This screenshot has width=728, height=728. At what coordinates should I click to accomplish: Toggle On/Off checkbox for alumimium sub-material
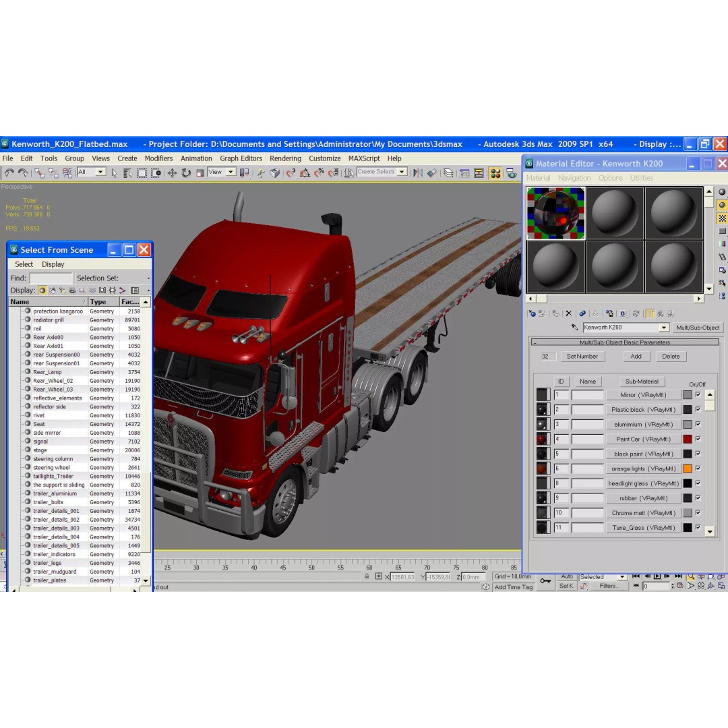(698, 425)
